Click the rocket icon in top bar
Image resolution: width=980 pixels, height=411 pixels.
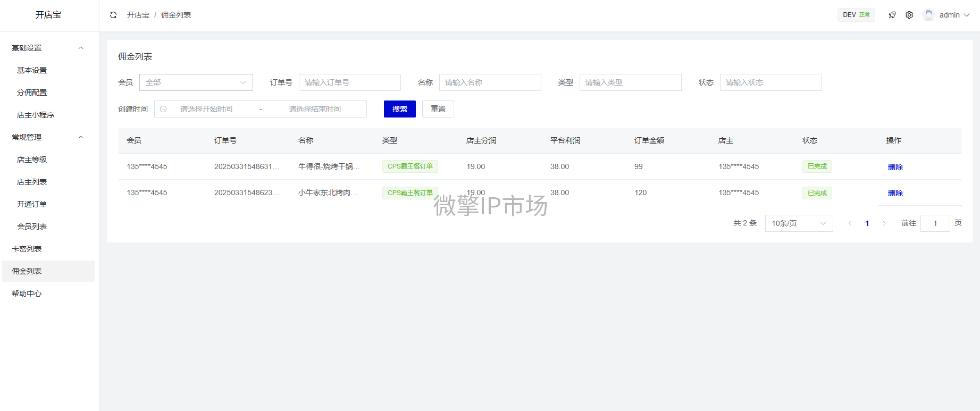point(892,15)
